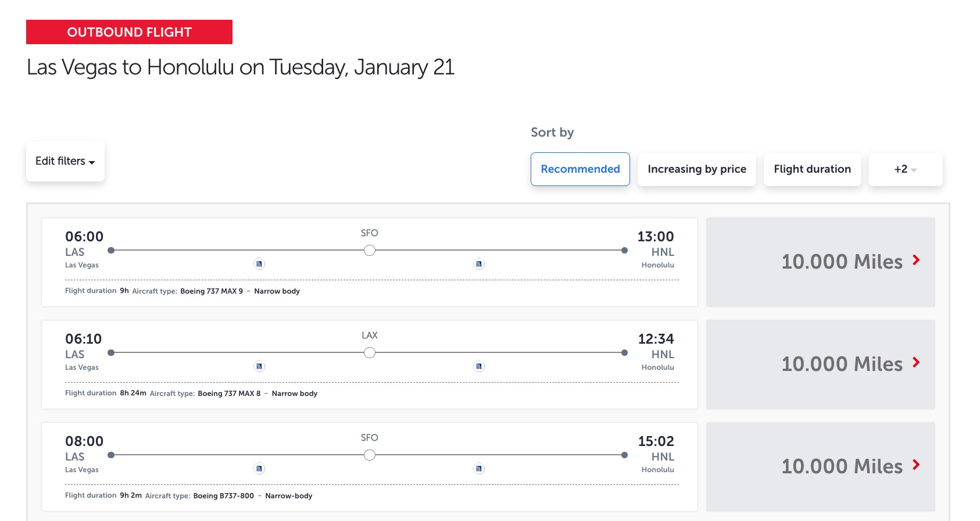Pick 10.000 Miles fare for 08:00 departure
Image resolution: width=980 pixels, height=521 pixels.
[x=820, y=466]
